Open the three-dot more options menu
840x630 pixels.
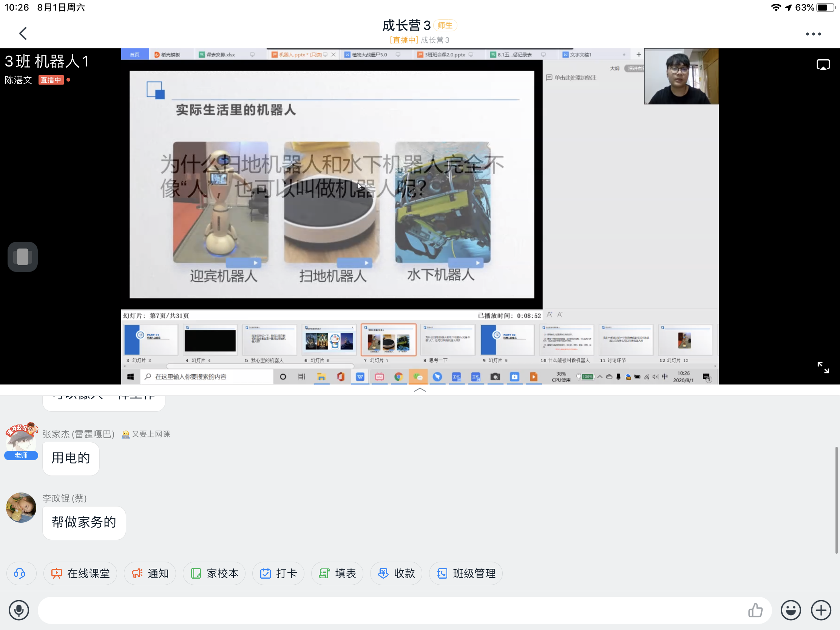tap(813, 34)
